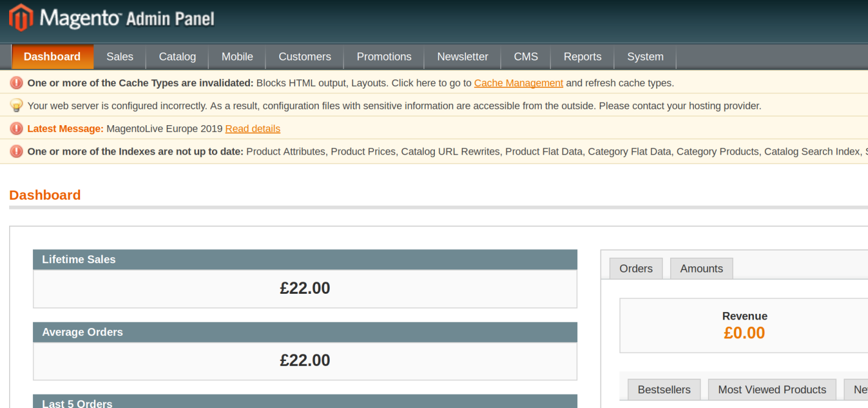The height and width of the screenshot is (408, 868).
Task: Click the red alert icon beside Indexes warning
Action: [16, 151]
